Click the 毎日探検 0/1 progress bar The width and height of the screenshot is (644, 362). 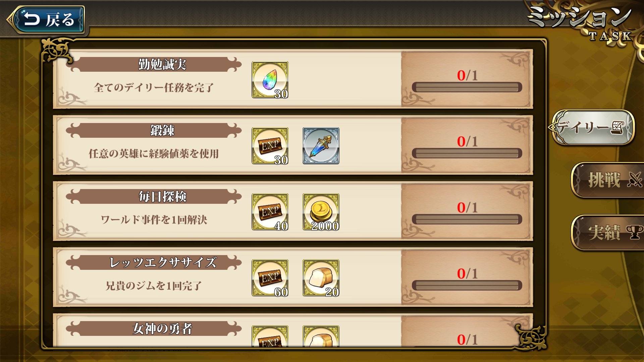point(467,219)
